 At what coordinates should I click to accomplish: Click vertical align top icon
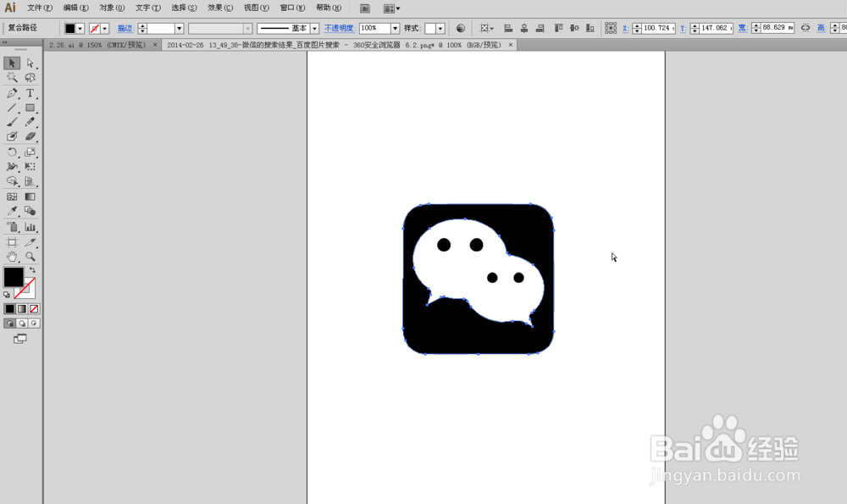(558, 28)
